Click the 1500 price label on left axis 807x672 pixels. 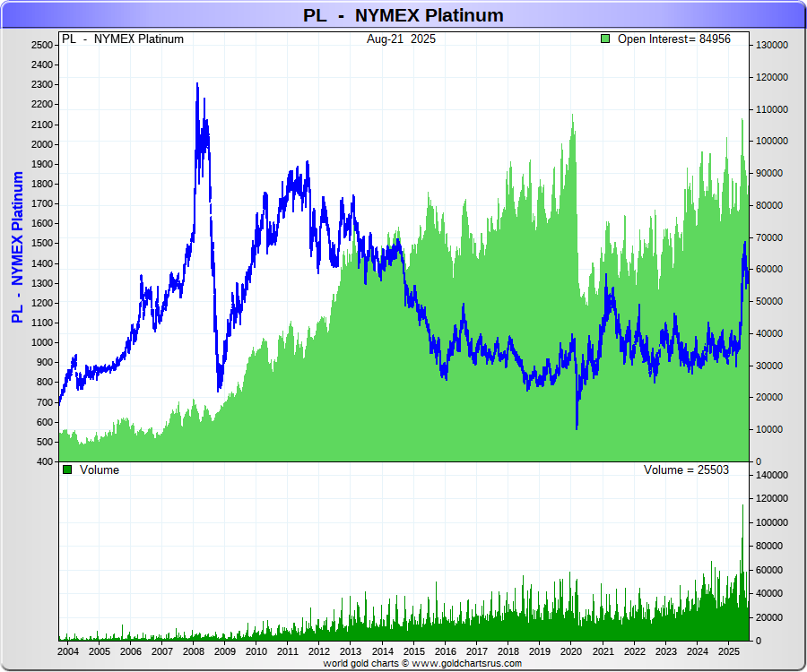41,243
